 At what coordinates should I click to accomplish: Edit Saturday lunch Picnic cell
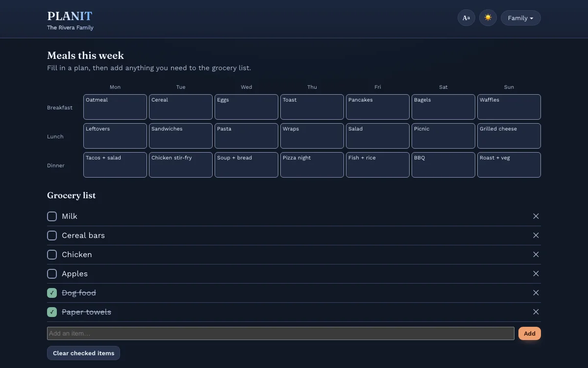point(443,136)
